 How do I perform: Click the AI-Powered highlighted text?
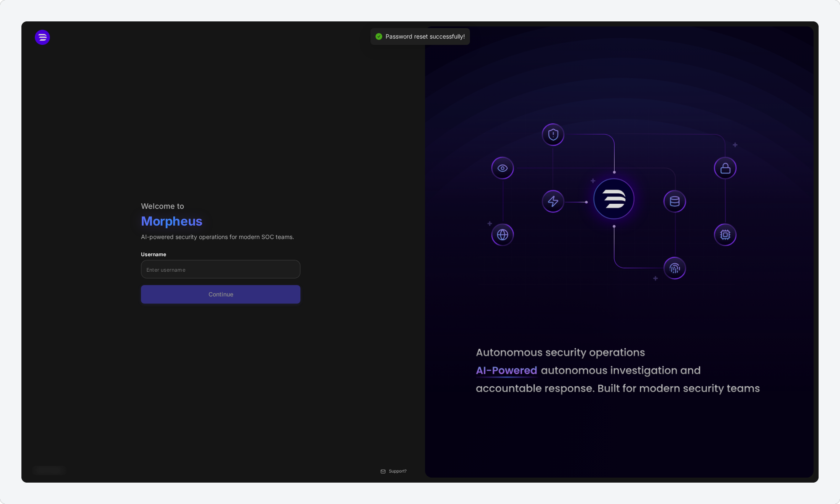506,371
